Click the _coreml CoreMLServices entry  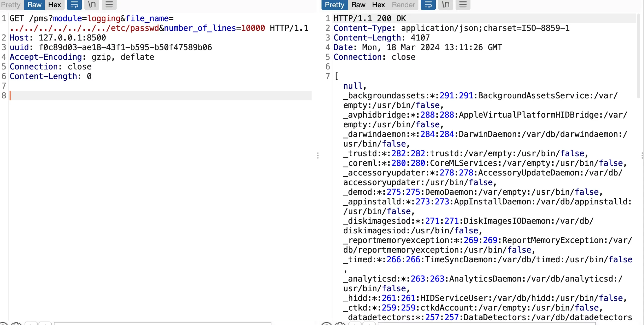click(485, 163)
